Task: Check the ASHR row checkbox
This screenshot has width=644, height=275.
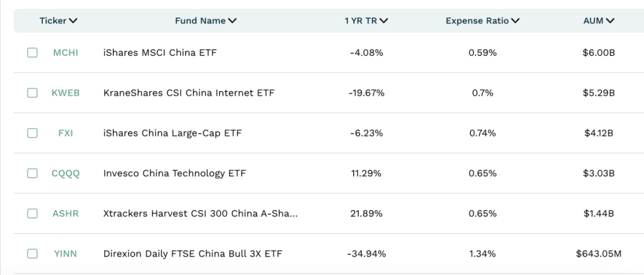Action: coord(32,214)
